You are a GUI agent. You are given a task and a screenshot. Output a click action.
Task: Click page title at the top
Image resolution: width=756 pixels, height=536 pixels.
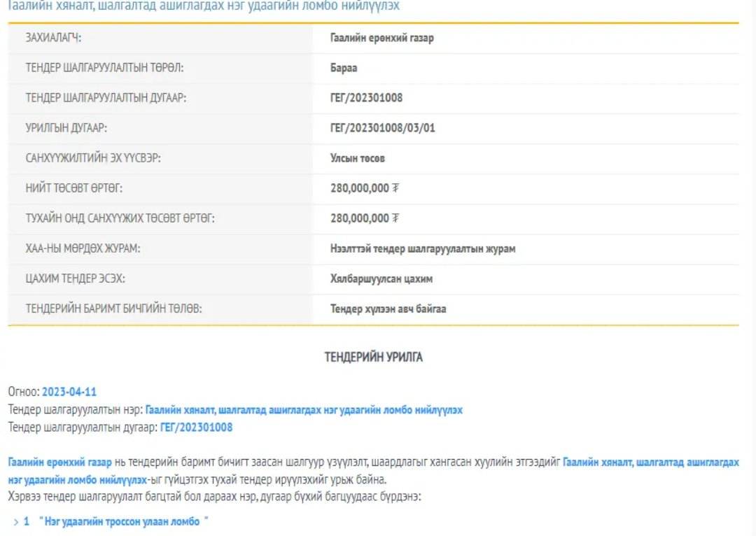coord(204,6)
